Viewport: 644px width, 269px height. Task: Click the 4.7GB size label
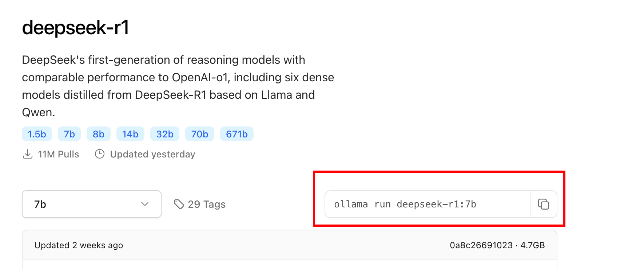coord(533,245)
